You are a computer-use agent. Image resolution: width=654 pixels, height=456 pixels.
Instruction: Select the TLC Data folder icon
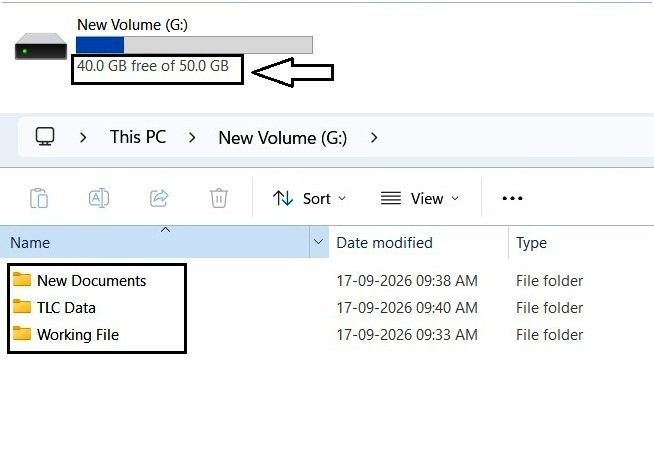pos(22,306)
